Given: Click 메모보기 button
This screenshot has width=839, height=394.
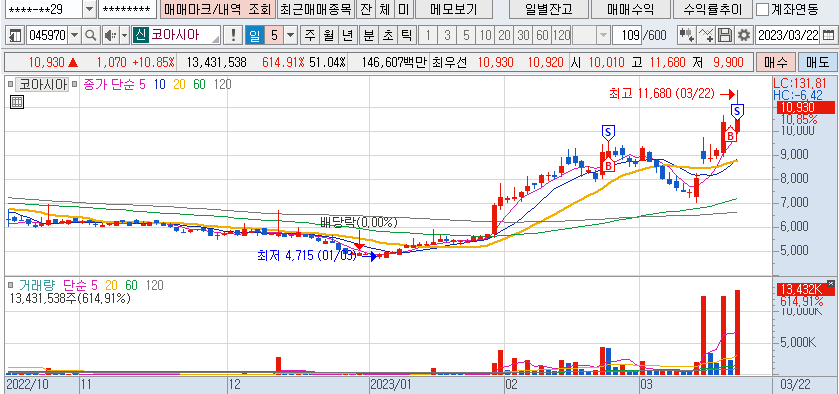Looking at the screenshot, I should click(454, 9).
